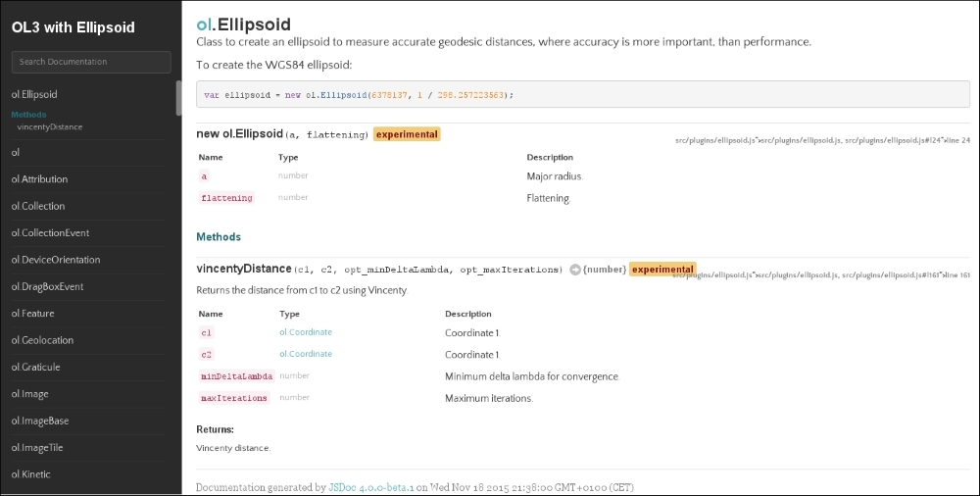The height and width of the screenshot is (496, 980).
Task: Open ol.Feature in the sidebar
Action: pos(32,314)
